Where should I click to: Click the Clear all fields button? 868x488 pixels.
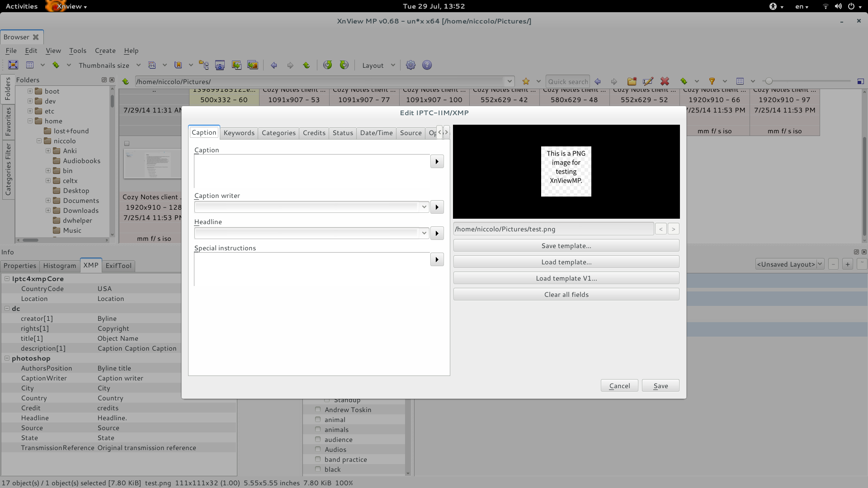click(x=566, y=295)
